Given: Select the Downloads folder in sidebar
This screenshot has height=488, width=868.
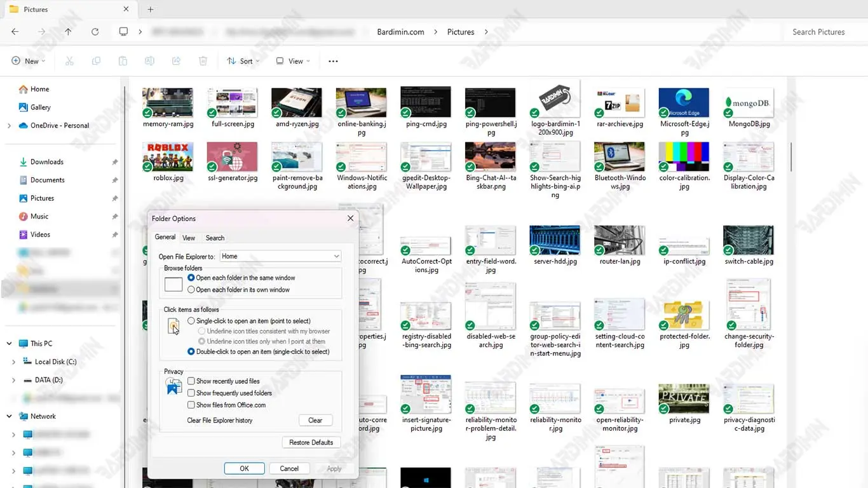Looking at the screenshot, I should point(46,162).
